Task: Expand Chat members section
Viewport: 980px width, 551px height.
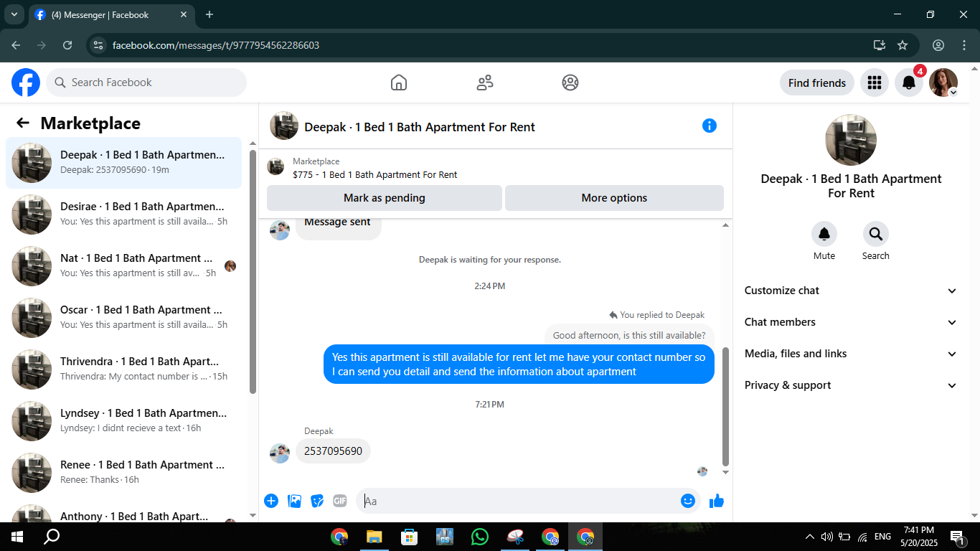Action: coord(851,322)
